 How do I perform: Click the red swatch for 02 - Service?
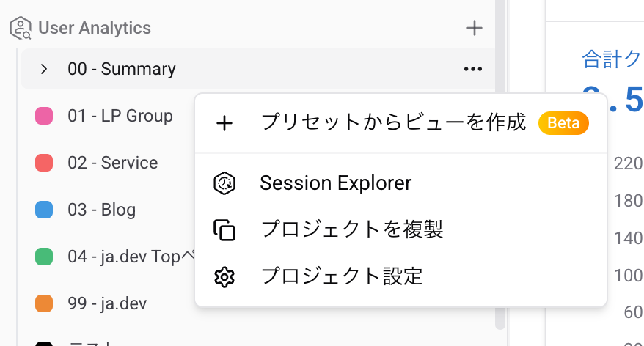[x=44, y=163]
